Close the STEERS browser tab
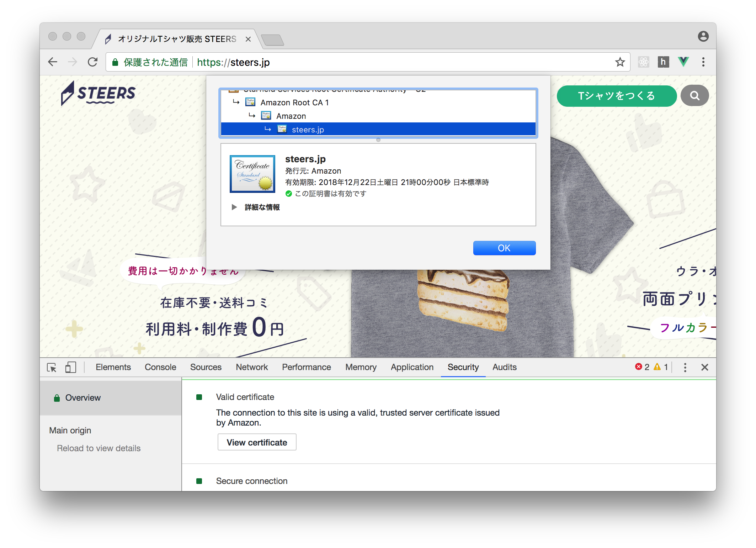Viewport: 756px width, 548px height. [248, 39]
